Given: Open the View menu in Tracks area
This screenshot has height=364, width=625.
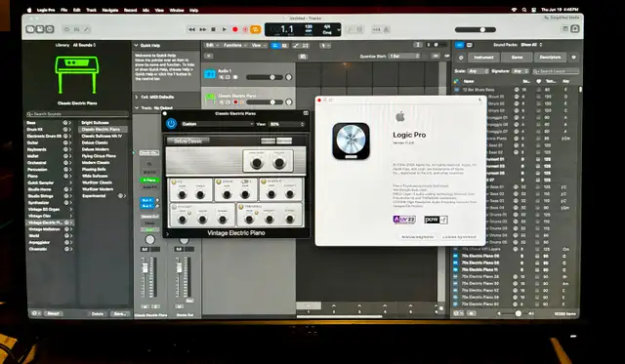Looking at the screenshot, I should pos(258,46).
